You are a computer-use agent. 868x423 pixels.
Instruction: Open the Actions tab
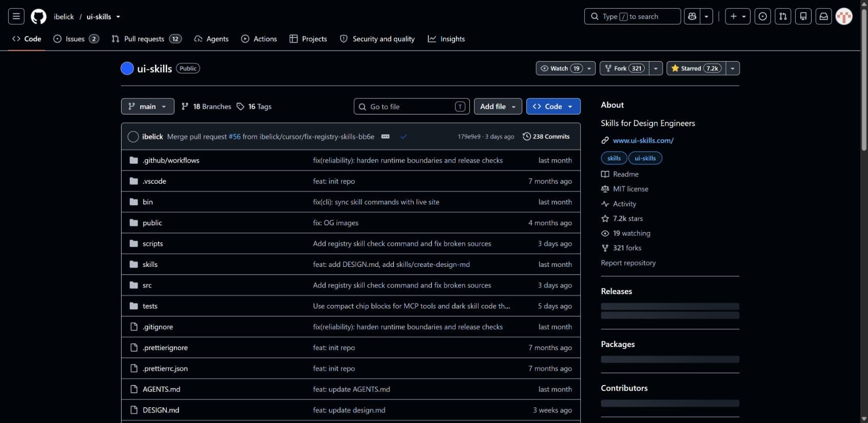coord(259,39)
